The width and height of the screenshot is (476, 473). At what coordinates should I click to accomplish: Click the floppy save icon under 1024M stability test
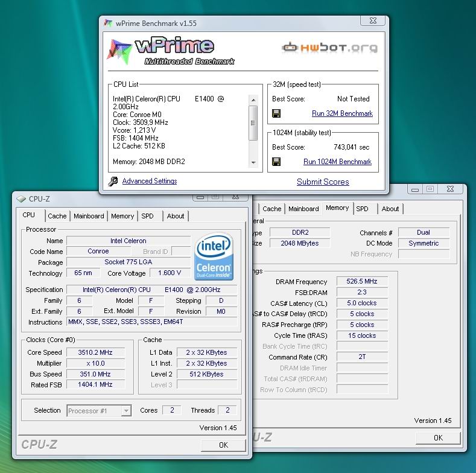[x=276, y=162]
